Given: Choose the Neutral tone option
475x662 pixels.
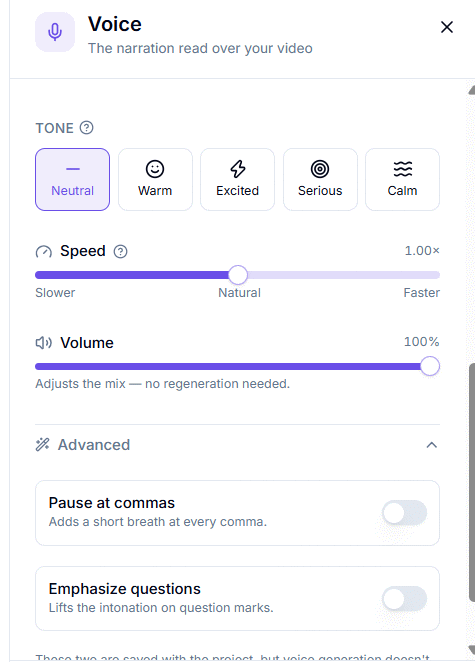Looking at the screenshot, I should (x=73, y=179).
